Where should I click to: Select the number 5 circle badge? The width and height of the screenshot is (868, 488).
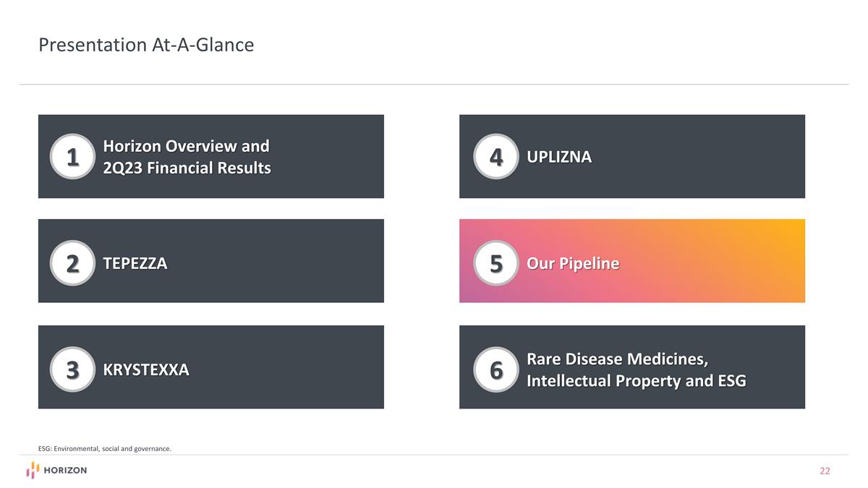coord(496,263)
